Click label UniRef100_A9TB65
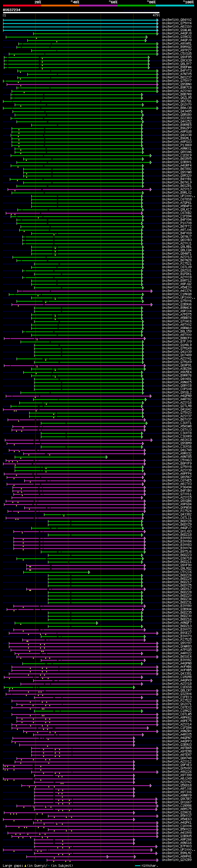This screenshot has height=868, width=197. point(177,748)
